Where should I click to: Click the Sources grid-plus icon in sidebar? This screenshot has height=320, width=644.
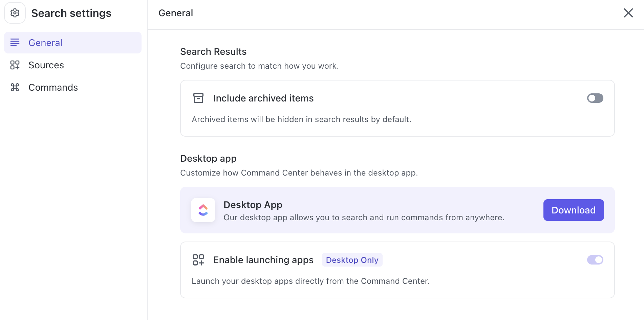tap(15, 65)
